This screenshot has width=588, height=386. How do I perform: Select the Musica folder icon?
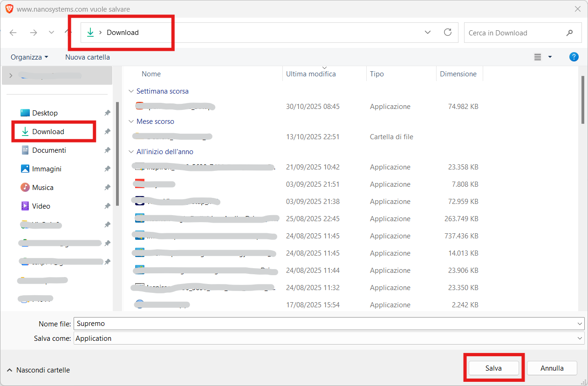coord(25,187)
